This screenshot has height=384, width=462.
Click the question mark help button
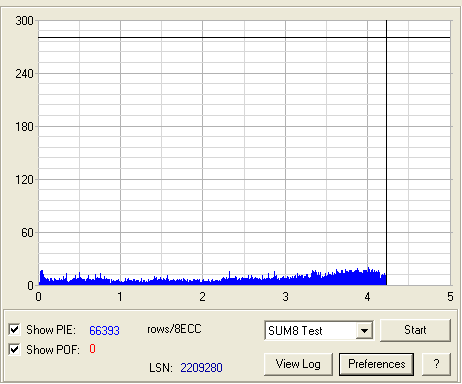tap(436, 364)
